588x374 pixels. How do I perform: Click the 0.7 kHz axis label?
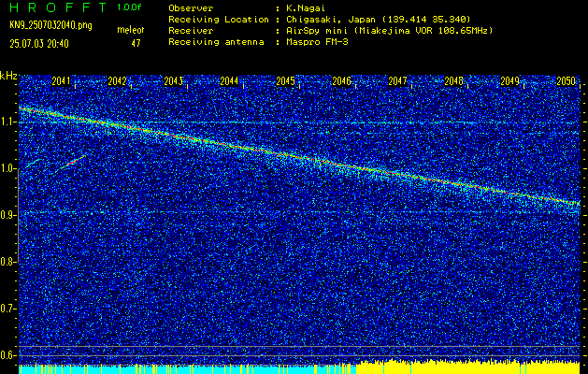pos(8,309)
